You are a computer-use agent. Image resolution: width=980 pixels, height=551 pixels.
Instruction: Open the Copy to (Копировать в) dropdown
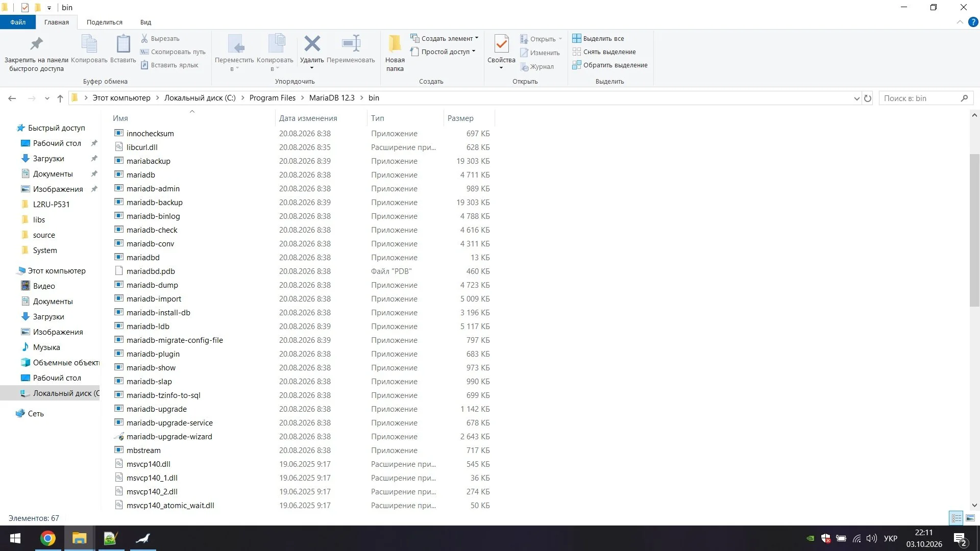coord(275,54)
